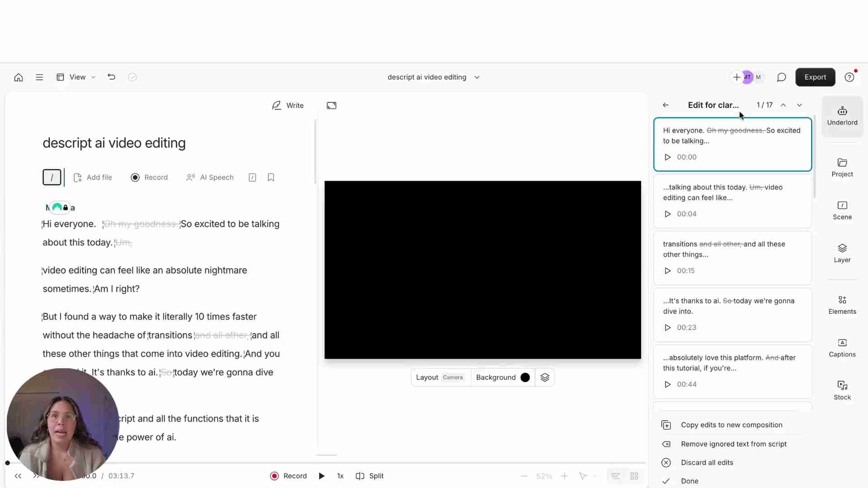Click the undo arrow icon
The width and height of the screenshot is (868, 488).
pyautogui.click(x=111, y=77)
